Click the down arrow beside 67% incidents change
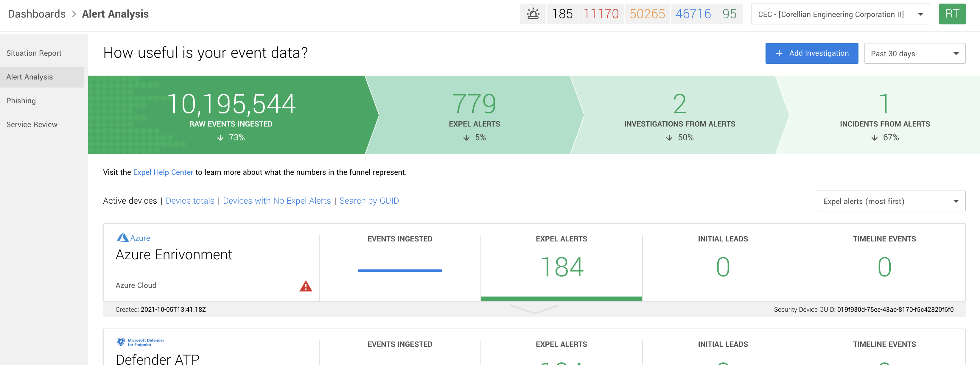 pyautogui.click(x=874, y=138)
